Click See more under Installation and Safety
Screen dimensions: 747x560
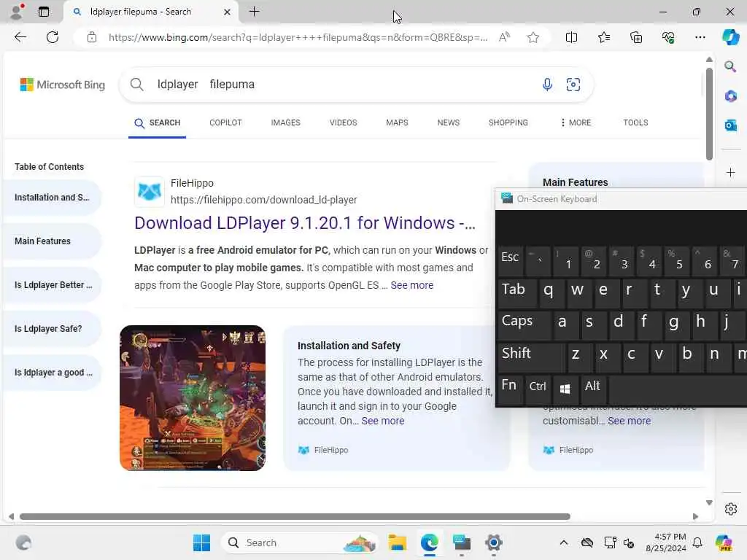click(x=382, y=421)
